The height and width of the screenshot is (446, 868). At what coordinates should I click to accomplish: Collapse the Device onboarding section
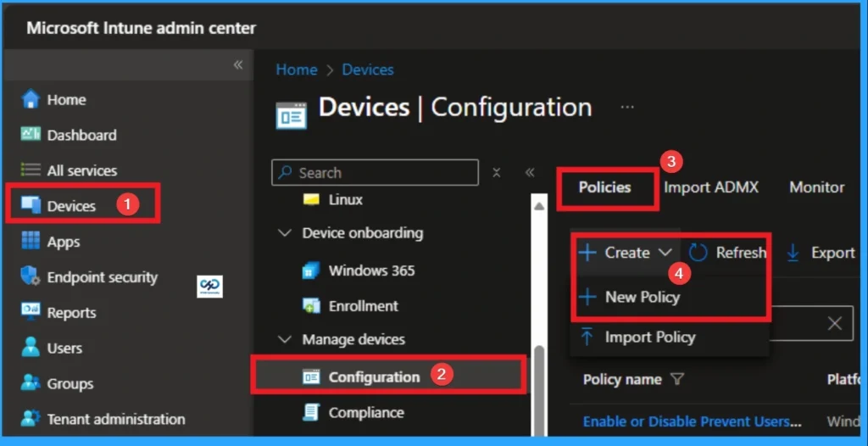point(285,233)
